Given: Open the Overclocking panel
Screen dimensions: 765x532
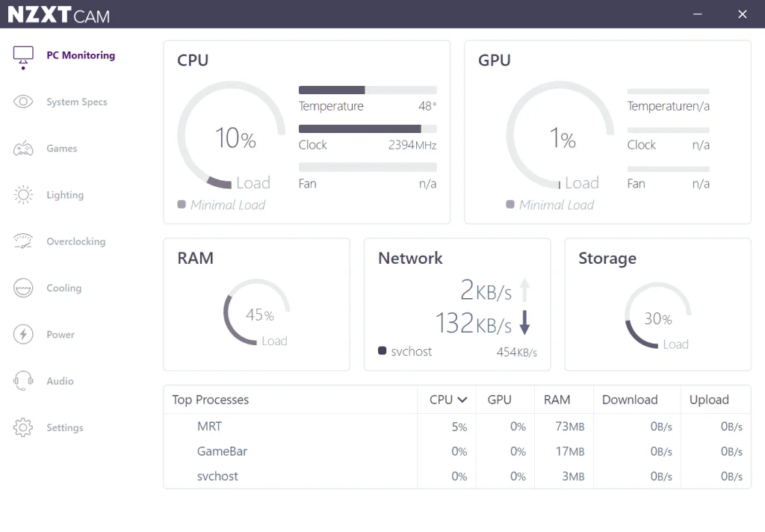Looking at the screenshot, I should [23, 241].
